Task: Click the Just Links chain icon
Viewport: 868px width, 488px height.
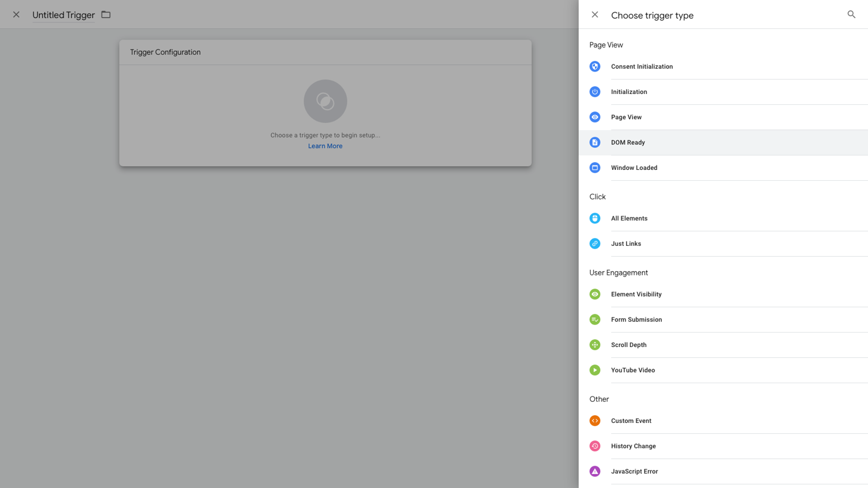Action: pyautogui.click(x=595, y=244)
